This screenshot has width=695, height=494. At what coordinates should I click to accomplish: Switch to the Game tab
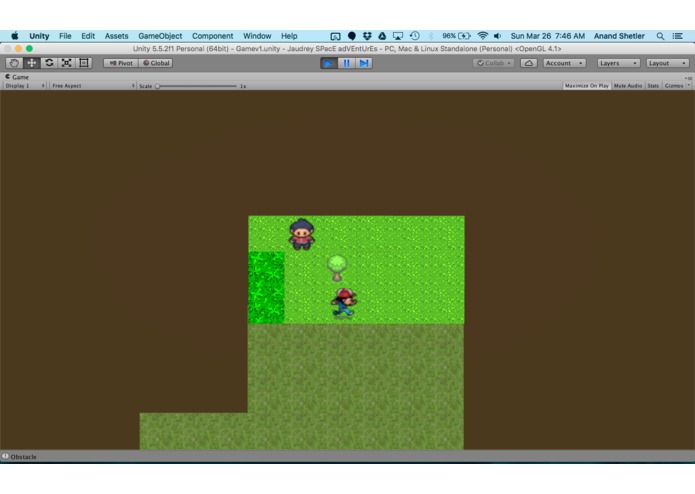[17, 77]
